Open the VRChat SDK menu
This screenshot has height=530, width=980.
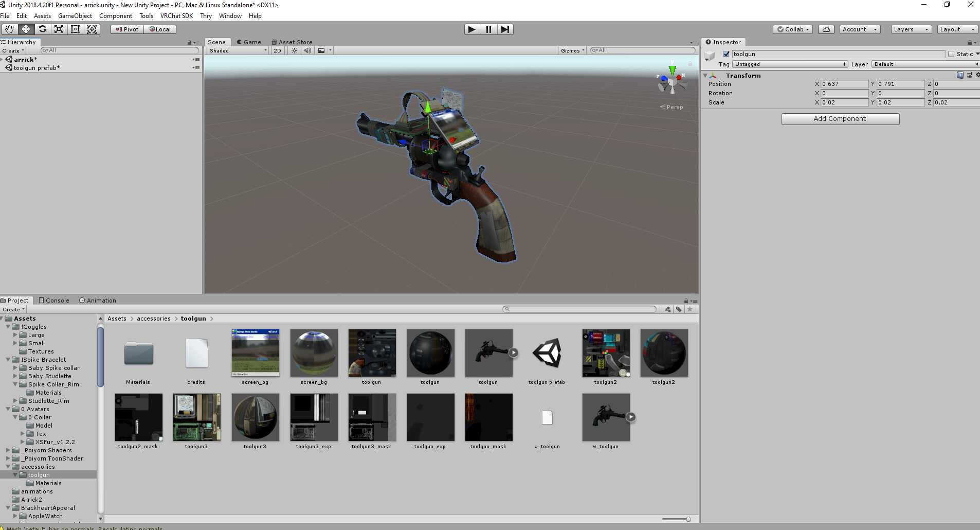click(x=176, y=16)
